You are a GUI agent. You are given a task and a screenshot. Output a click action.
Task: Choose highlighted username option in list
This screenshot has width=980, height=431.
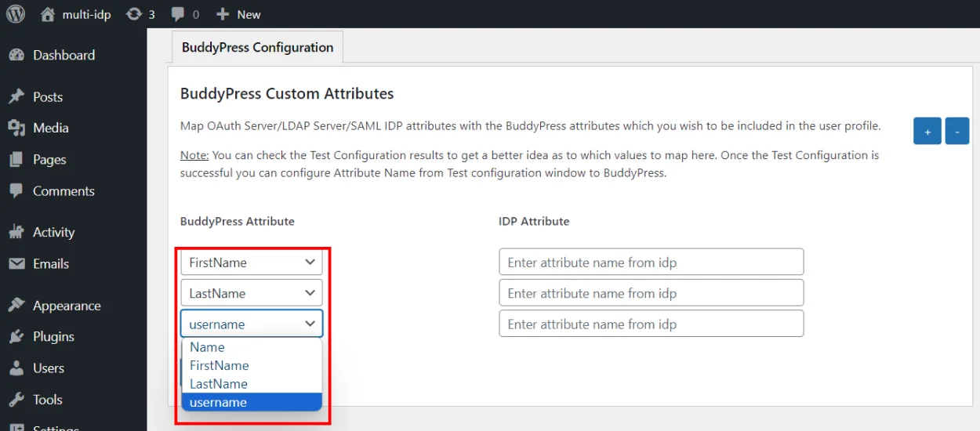click(x=252, y=402)
